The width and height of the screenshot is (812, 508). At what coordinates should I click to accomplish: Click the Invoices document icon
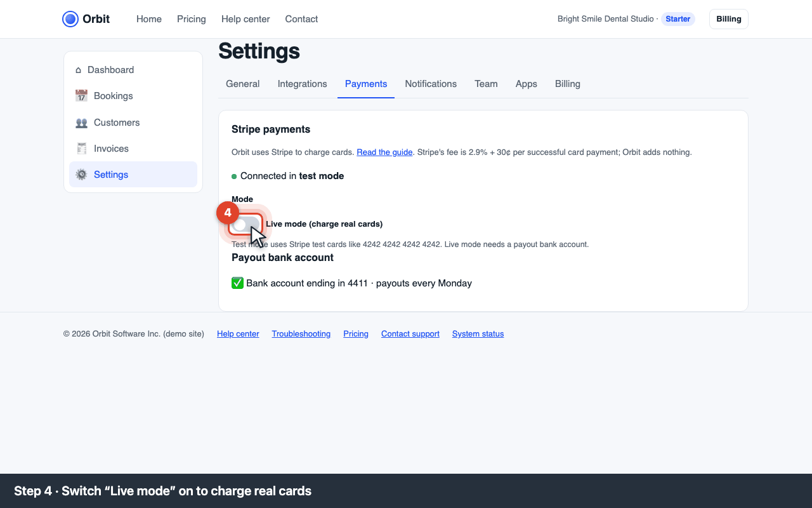(81, 149)
